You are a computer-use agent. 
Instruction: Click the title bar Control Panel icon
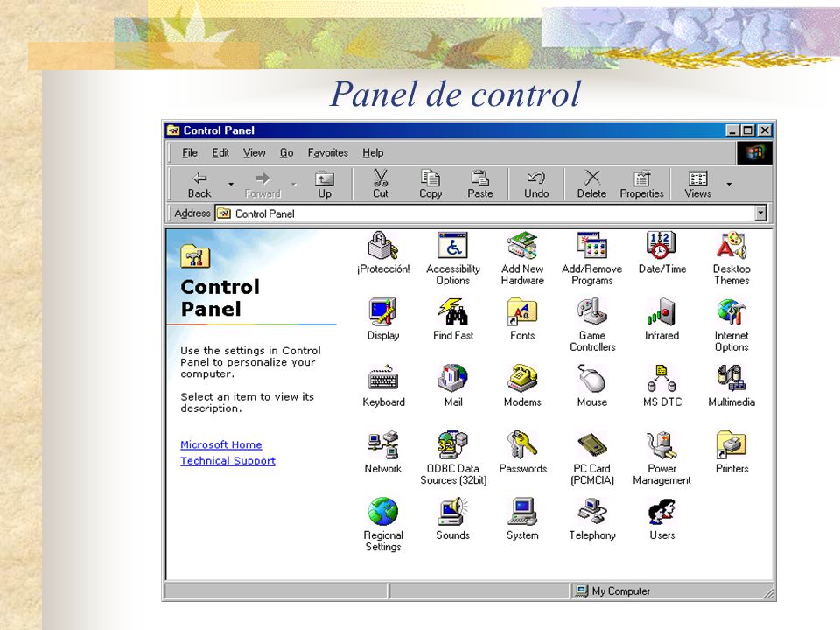coord(173,130)
